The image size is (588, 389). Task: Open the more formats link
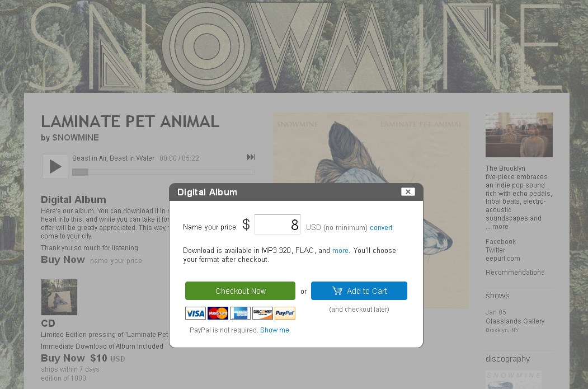pos(340,251)
